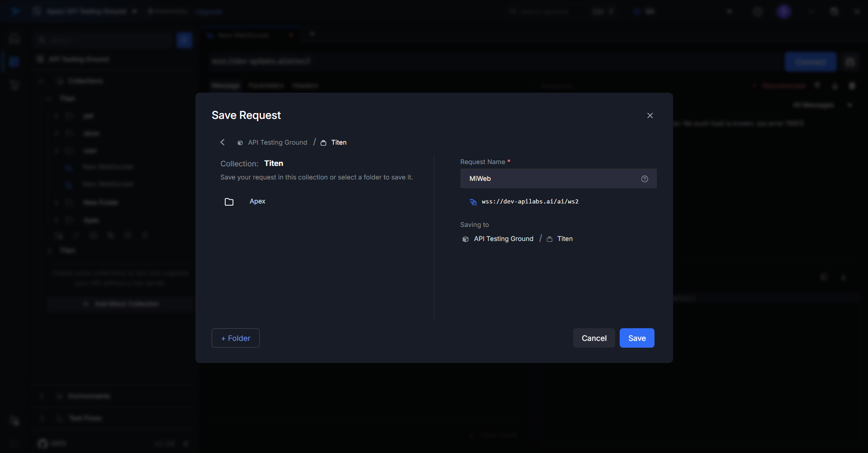The image size is (868, 453).
Task: Collapse the Collections section in the sidebar
Action: pos(42,81)
